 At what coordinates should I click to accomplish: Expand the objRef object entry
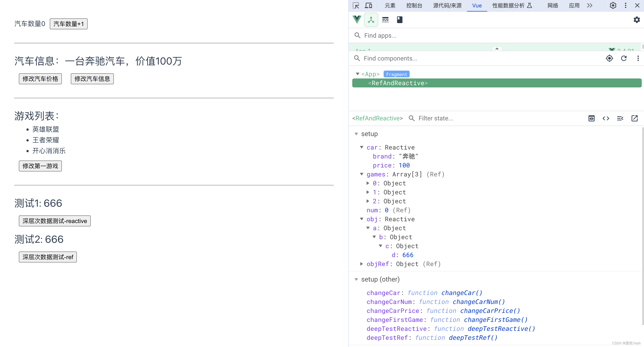361,264
